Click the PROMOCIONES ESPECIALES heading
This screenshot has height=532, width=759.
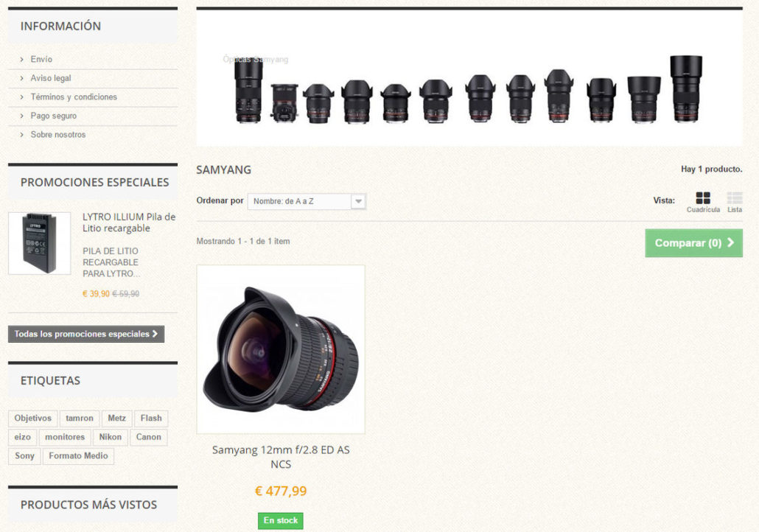click(95, 183)
